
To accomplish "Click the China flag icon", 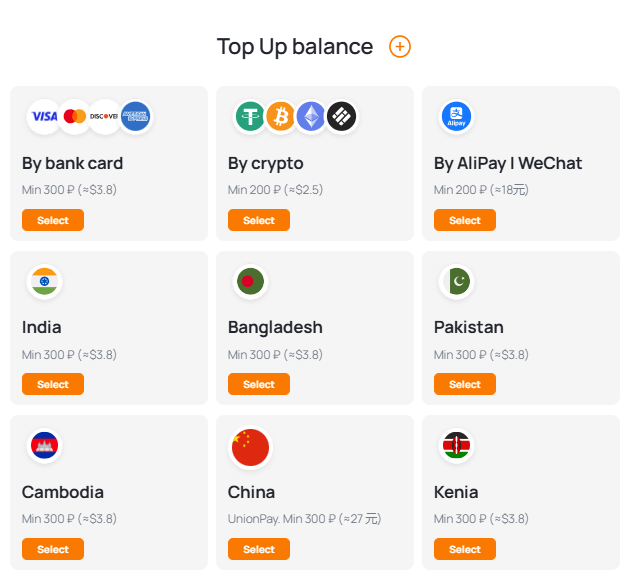I will (x=250, y=446).
